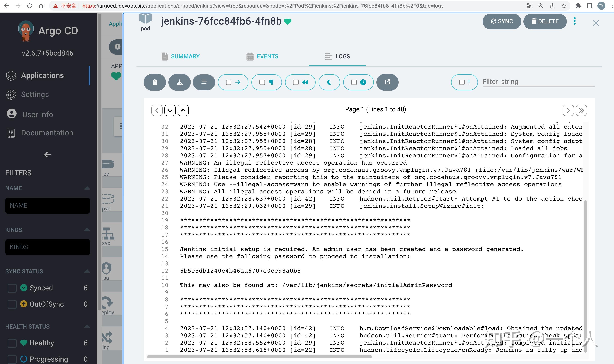Check the Synced sync status filter
This screenshot has height=364, width=614.
coord(12,288)
